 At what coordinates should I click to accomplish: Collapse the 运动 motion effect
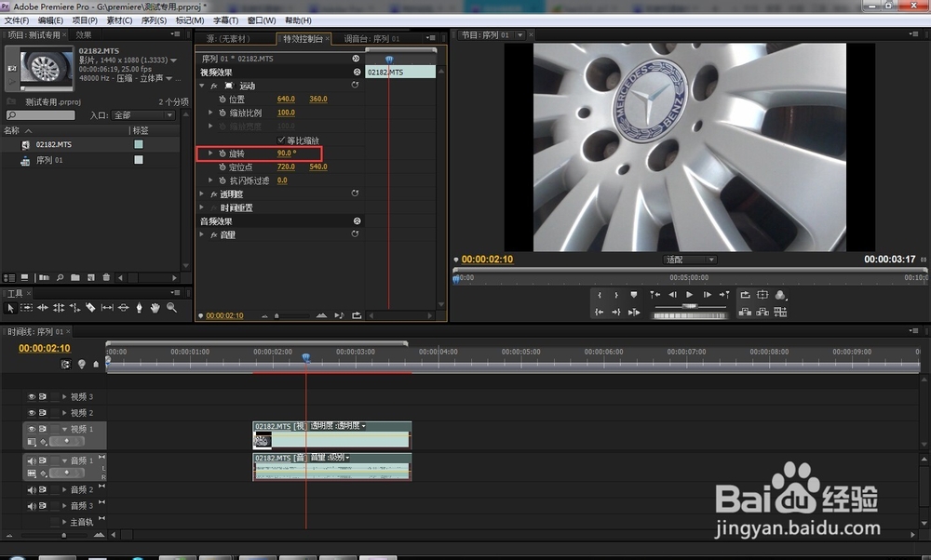pos(202,86)
